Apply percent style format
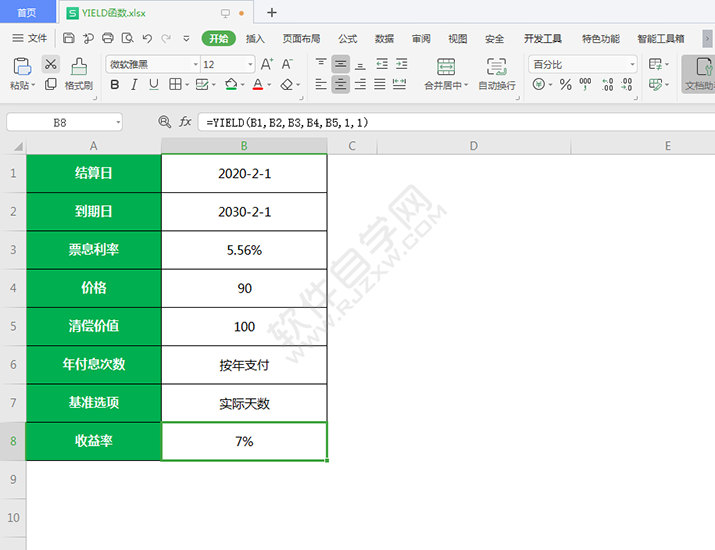This screenshot has width=715, height=550. (x=566, y=84)
